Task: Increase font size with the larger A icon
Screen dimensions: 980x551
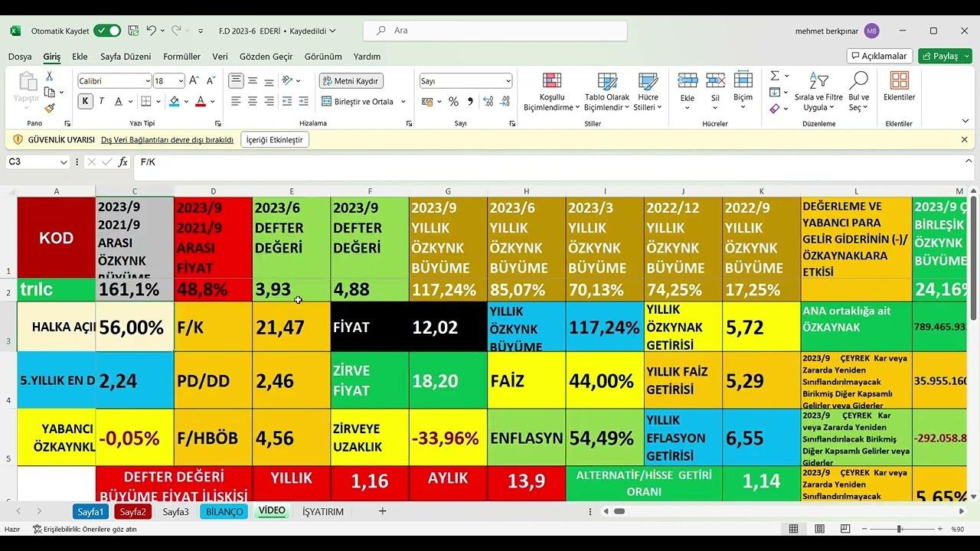Action: click(x=194, y=80)
